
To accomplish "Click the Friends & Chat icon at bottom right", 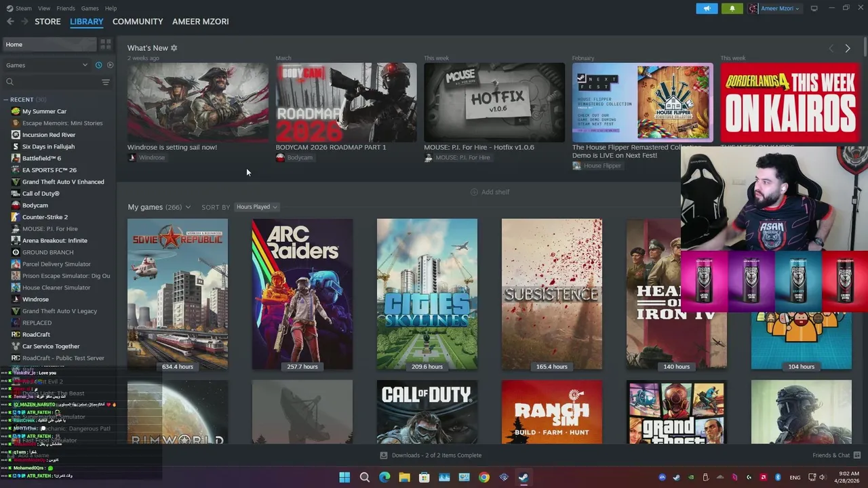I will (856, 455).
